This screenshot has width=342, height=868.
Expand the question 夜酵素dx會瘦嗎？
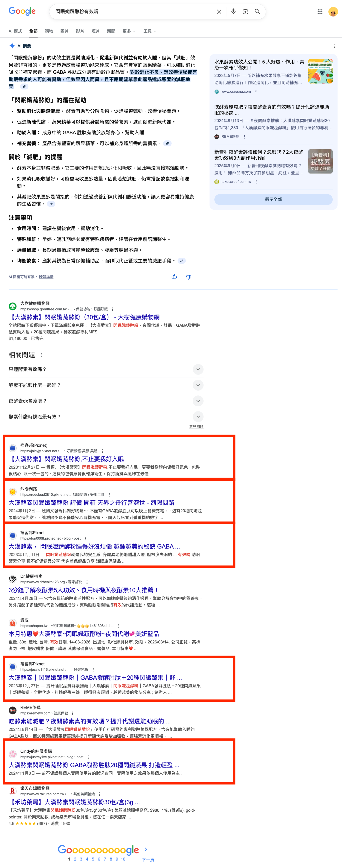pyautogui.click(x=198, y=401)
